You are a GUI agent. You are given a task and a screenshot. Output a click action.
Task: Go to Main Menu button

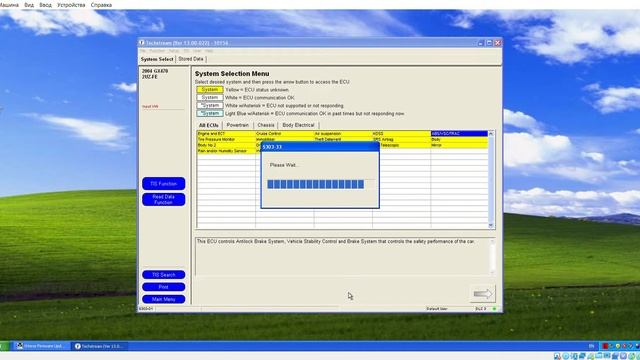[164, 299]
